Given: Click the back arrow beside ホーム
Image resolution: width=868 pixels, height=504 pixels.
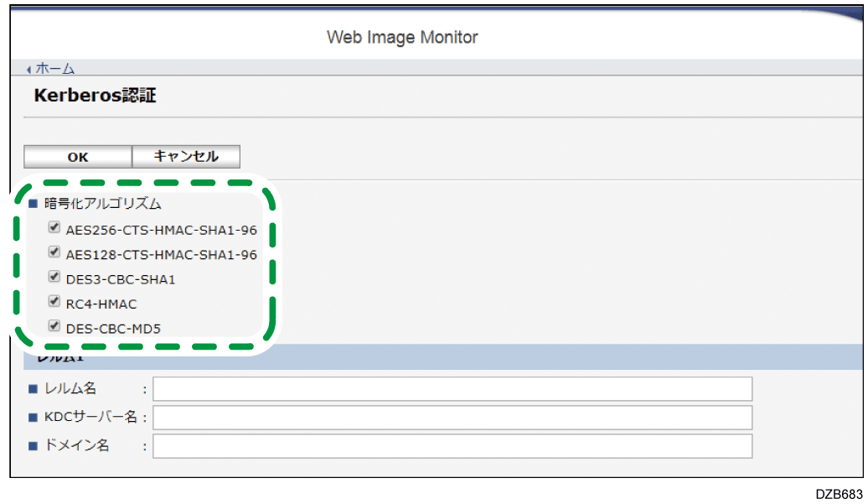Looking at the screenshot, I should coord(29,70).
